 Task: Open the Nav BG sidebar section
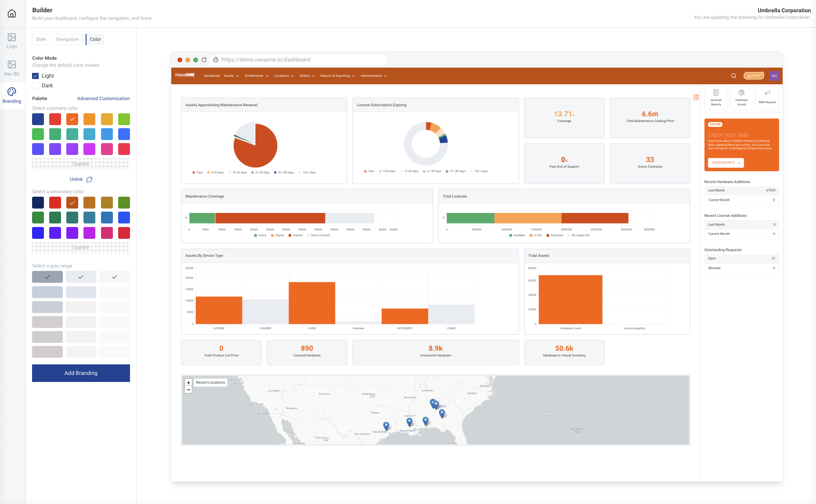pyautogui.click(x=12, y=68)
